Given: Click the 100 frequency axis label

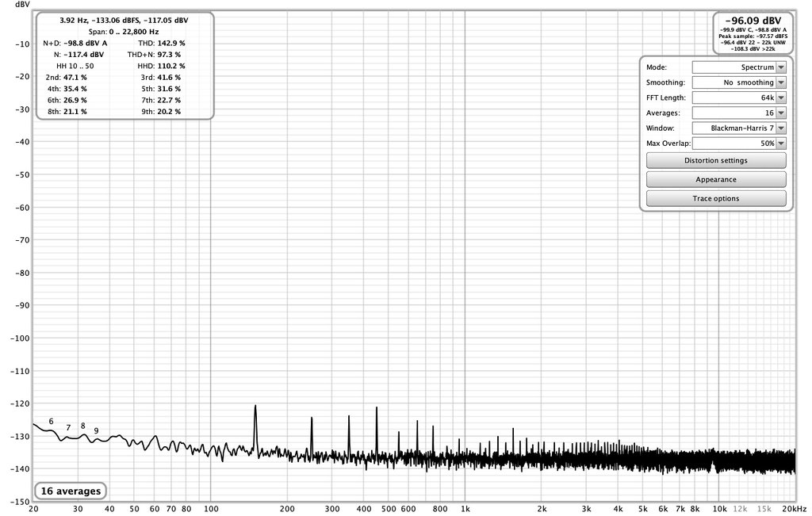Looking at the screenshot, I should [211, 509].
